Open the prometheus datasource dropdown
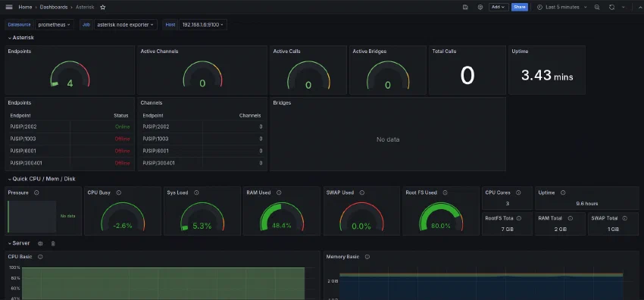 point(55,25)
